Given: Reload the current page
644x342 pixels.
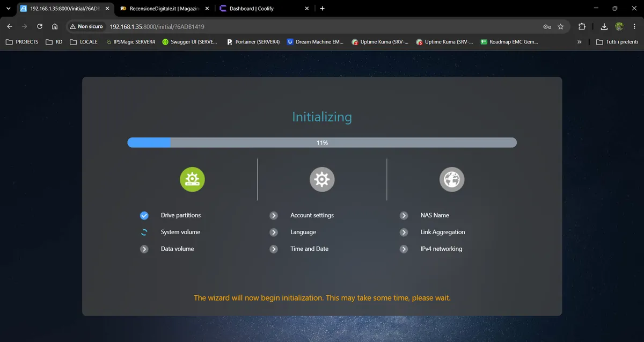Looking at the screenshot, I should 39,26.
